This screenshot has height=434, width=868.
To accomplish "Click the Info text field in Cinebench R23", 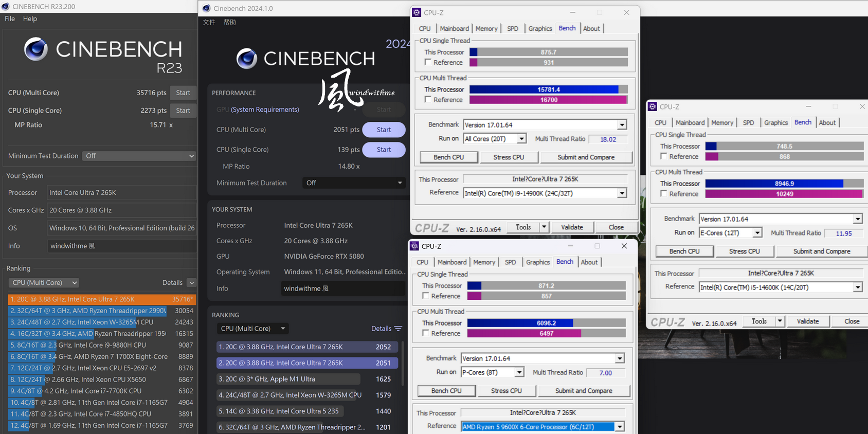I will tap(122, 246).
